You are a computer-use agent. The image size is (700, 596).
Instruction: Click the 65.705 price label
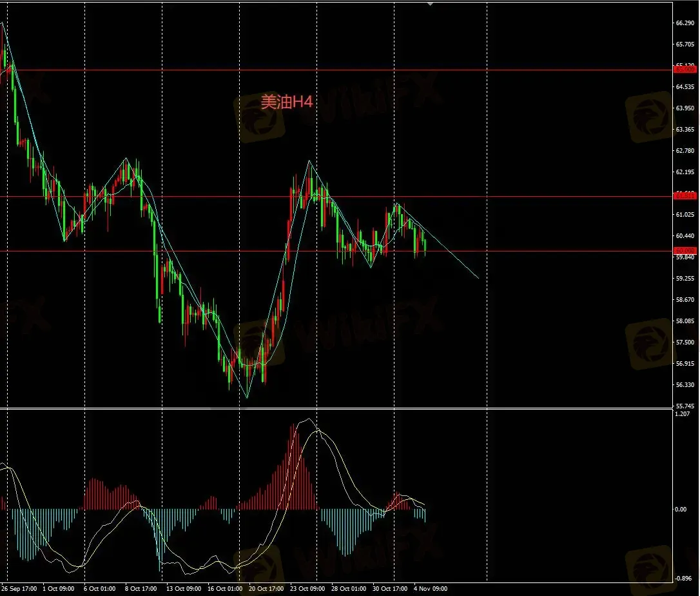(685, 45)
